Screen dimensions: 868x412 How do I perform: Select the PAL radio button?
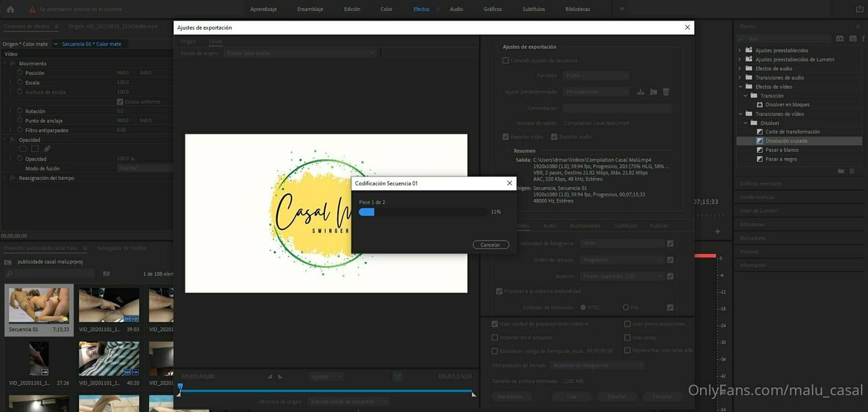625,308
